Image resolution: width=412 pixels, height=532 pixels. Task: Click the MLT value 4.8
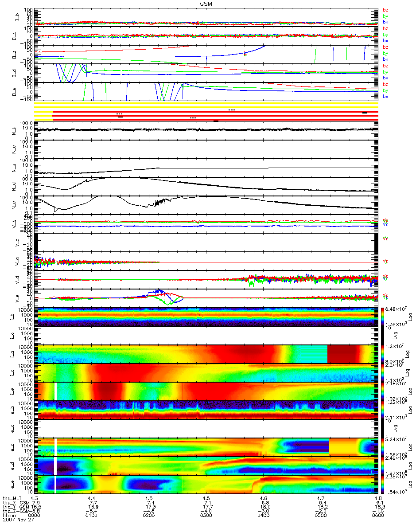(377, 498)
